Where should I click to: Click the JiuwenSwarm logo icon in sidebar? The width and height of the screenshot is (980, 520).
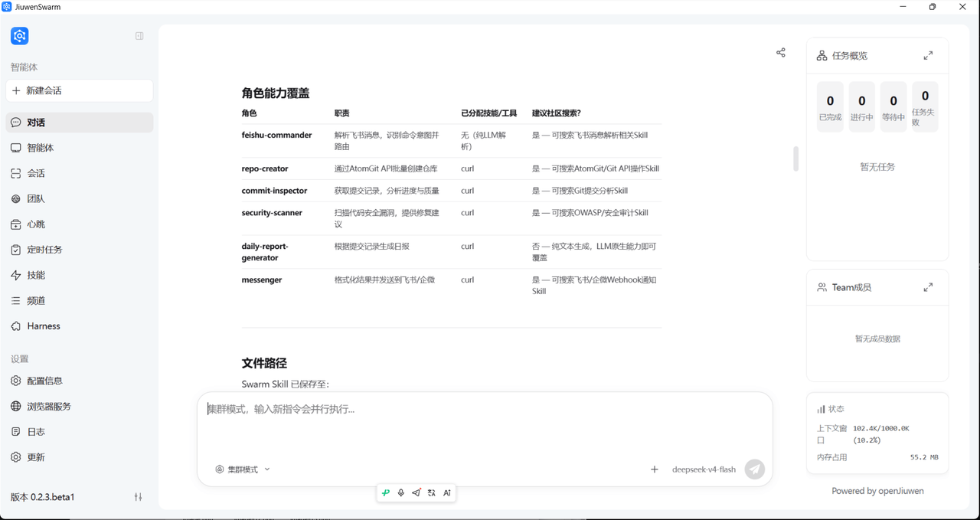pos(20,36)
